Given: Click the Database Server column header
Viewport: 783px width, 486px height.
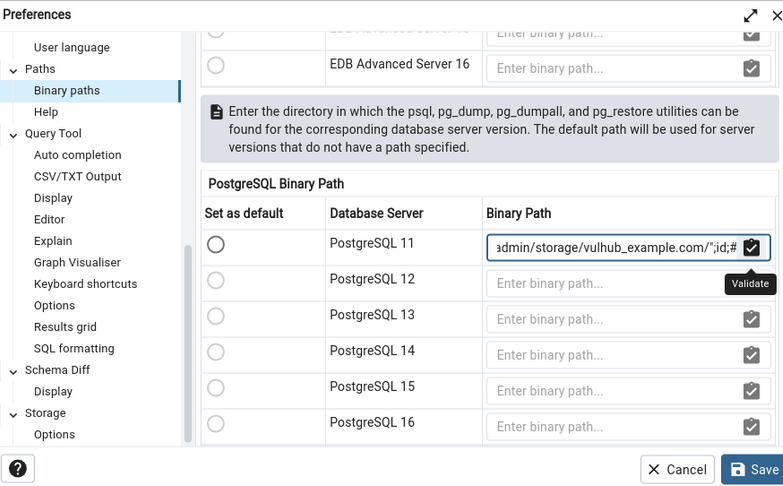Looking at the screenshot, I should click(377, 213).
